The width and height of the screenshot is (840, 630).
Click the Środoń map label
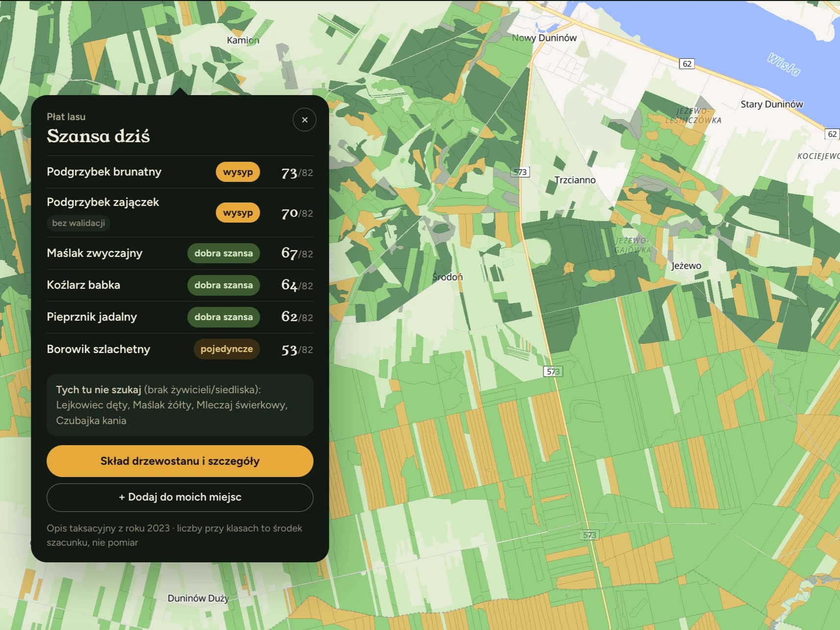pyautogui.click(x=447, y=277)
